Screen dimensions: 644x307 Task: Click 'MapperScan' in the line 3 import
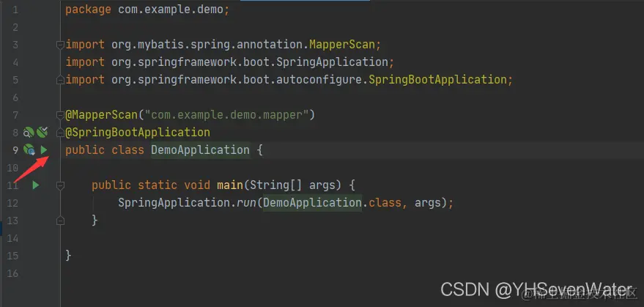point(342,45)
